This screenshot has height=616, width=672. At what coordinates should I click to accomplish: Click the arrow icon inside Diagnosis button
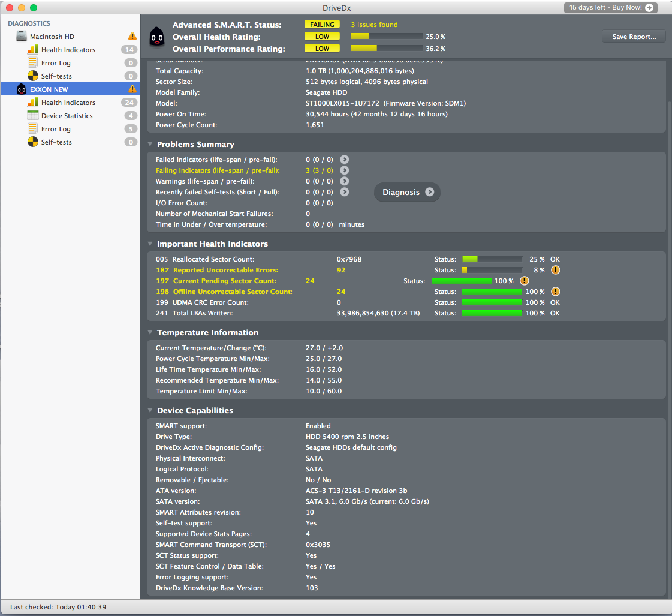click(x=429, y=192)
